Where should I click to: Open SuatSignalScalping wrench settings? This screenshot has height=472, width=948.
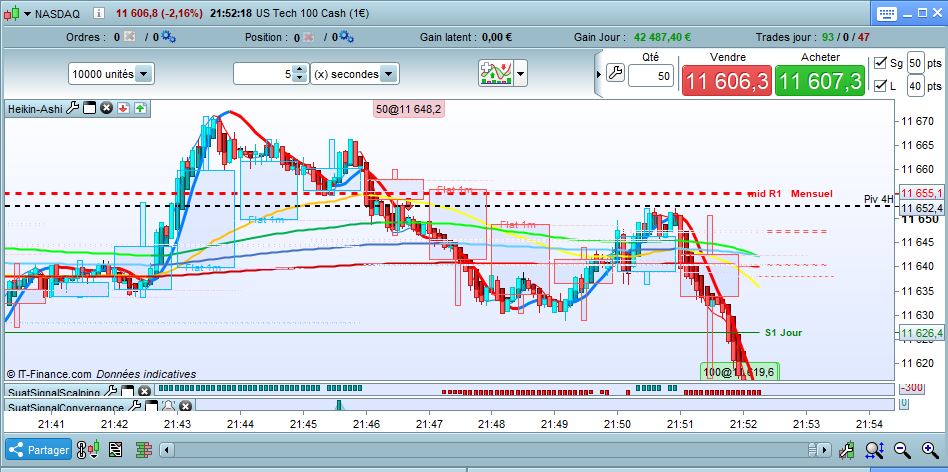tap(111, 391)
